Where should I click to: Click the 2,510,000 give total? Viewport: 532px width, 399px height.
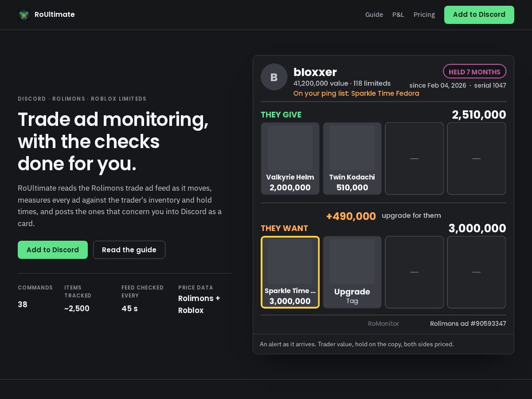(x=479, y=115)
